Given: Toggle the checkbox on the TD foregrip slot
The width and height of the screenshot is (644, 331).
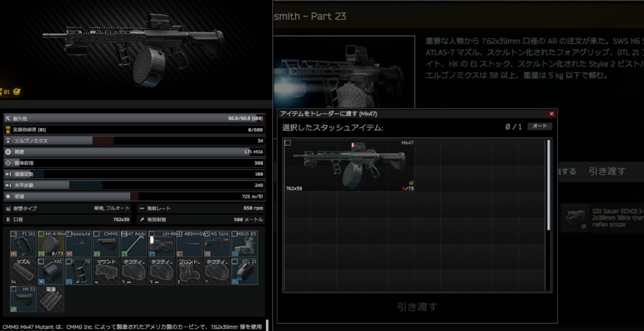Looking at the screenshot, I should tap(69, 261).
